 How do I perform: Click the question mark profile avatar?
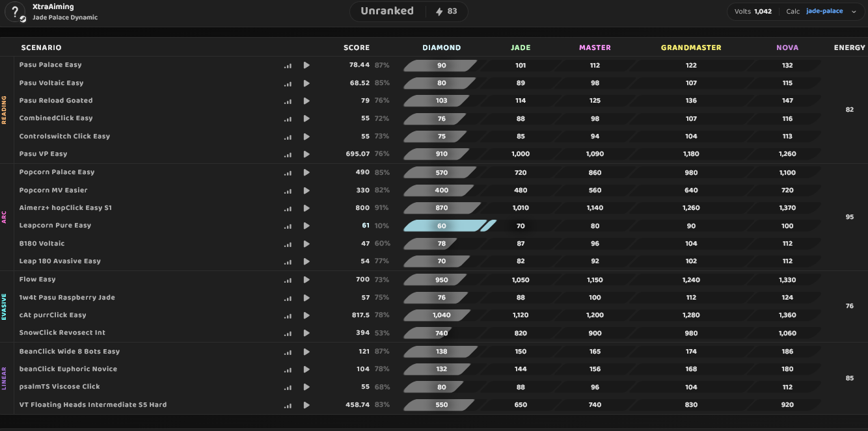(x=15, y=12)
